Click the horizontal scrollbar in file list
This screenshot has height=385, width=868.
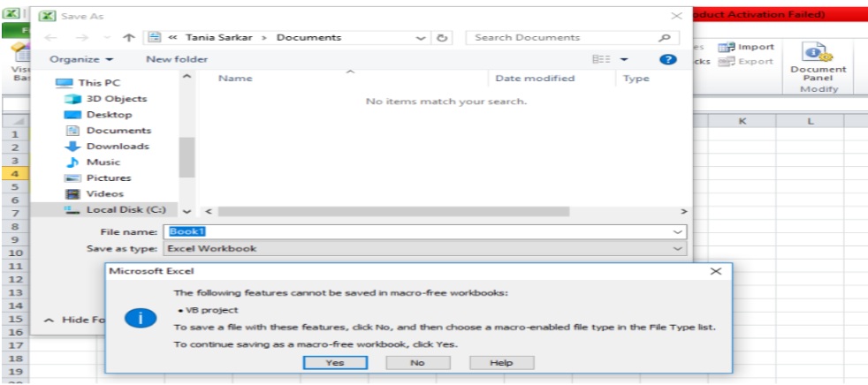click(x=393, y=211)
